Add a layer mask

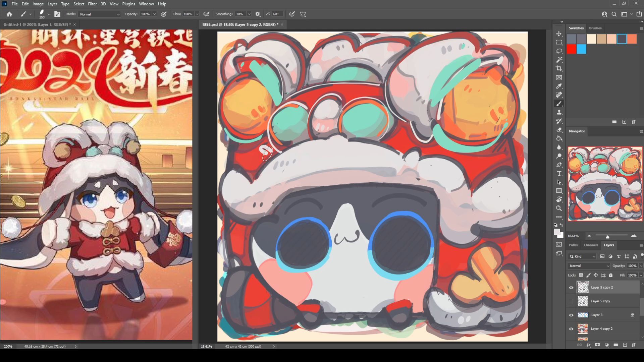(597, 345)
